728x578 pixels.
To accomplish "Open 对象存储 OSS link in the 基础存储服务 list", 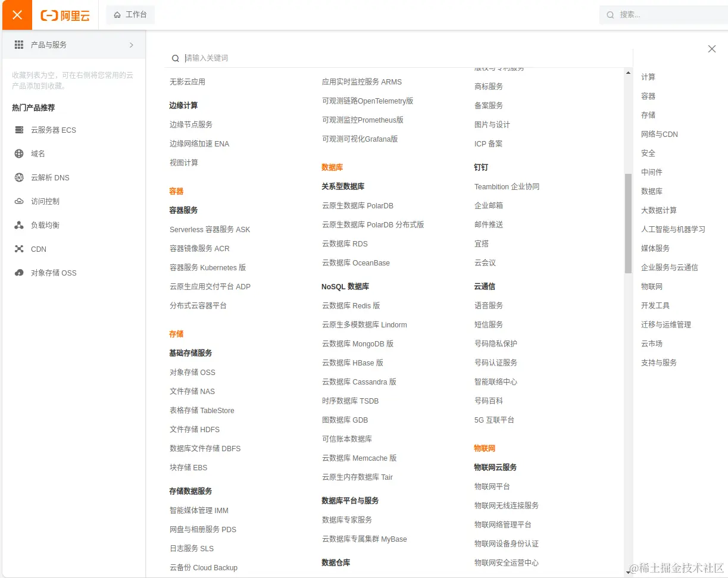I will click(192, 372).
